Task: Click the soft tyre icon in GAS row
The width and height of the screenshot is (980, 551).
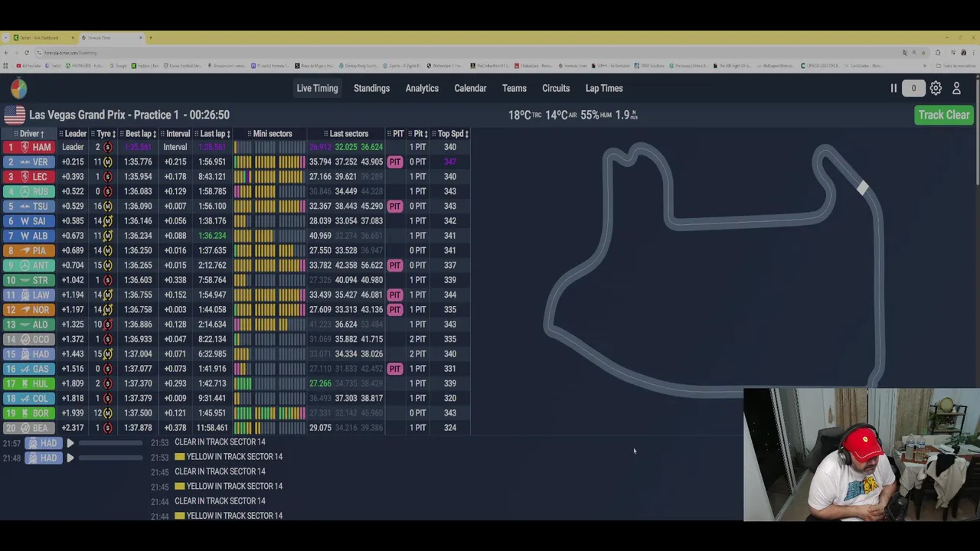Action: point(108,369)
